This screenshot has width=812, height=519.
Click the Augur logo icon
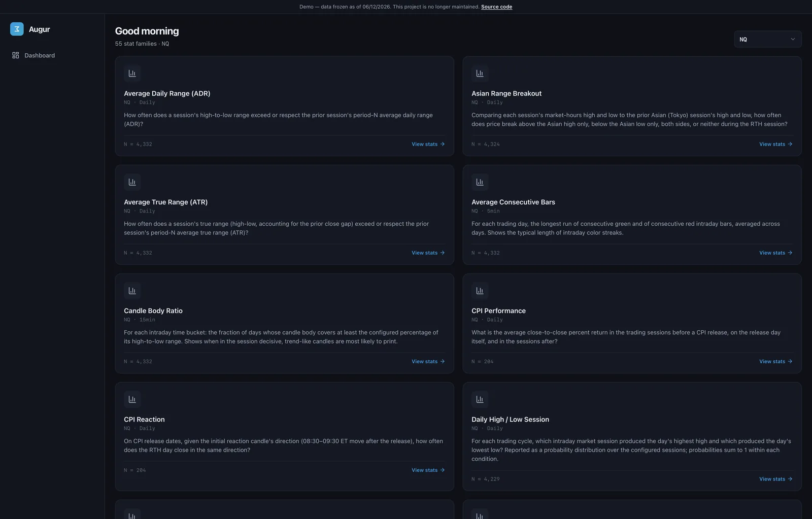17,29
